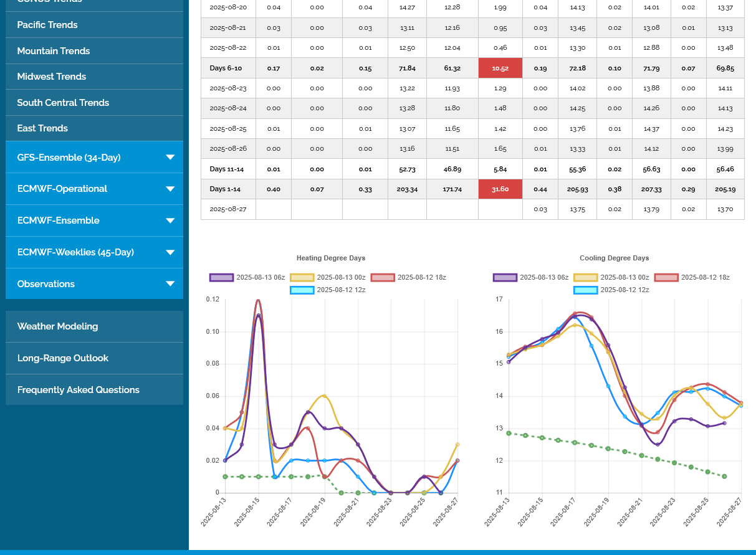Viewport: 756px width, 555px height.
Task: Click purple 2025-08-13 06z swatch in Cooling legend
Action: (505, 278)
